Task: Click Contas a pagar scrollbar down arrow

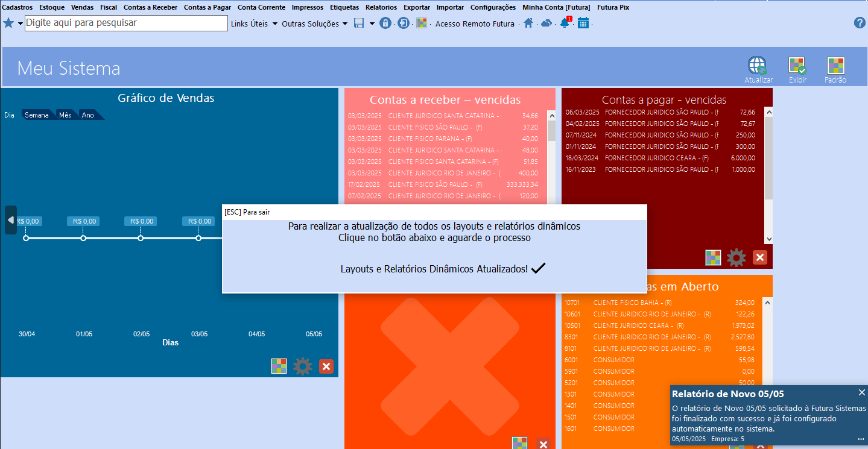Action: tap(768, 239)
